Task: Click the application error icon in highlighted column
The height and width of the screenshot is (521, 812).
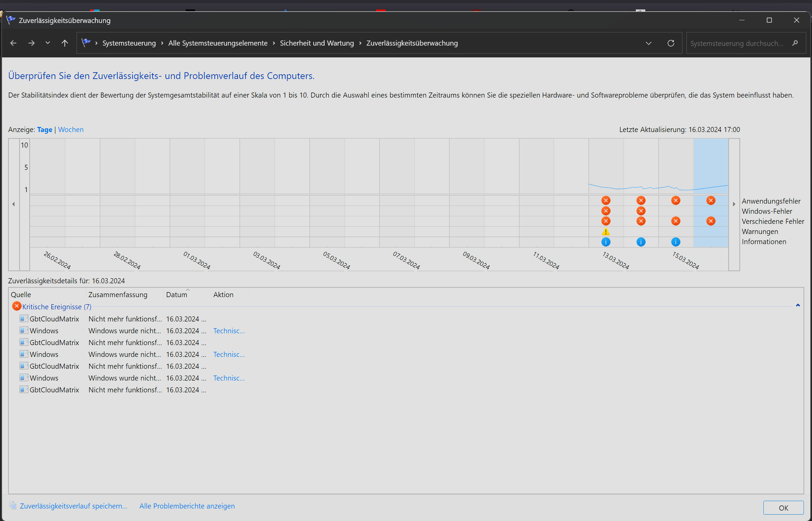Action: coord(711,201)
